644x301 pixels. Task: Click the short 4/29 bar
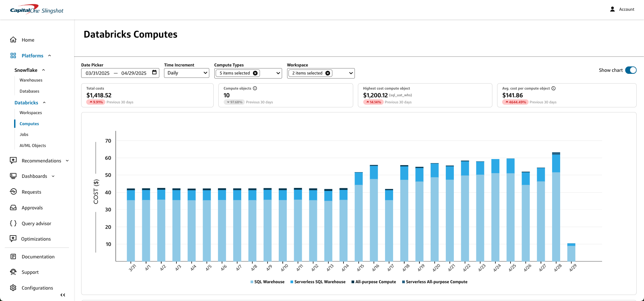pos(571,252)
